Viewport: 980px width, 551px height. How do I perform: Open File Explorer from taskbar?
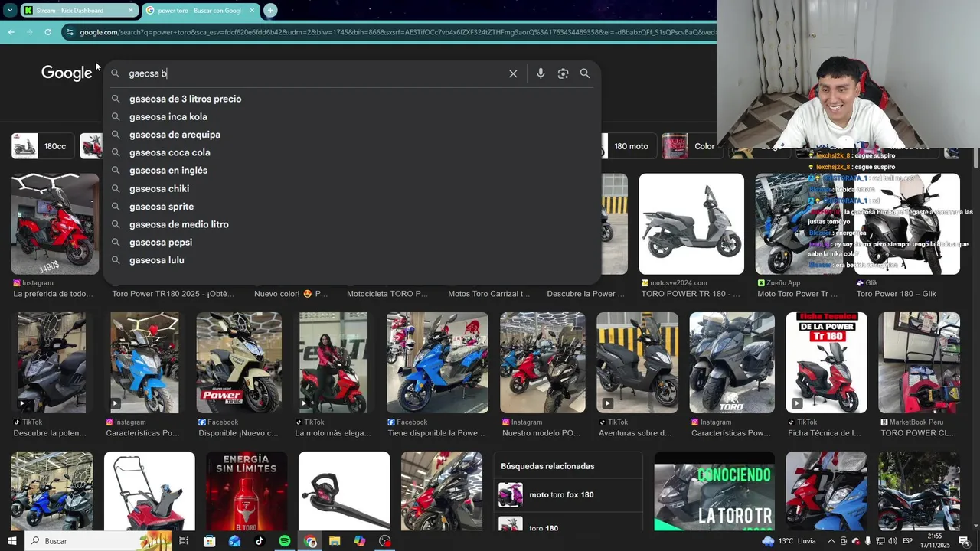(x=335, y=541)
